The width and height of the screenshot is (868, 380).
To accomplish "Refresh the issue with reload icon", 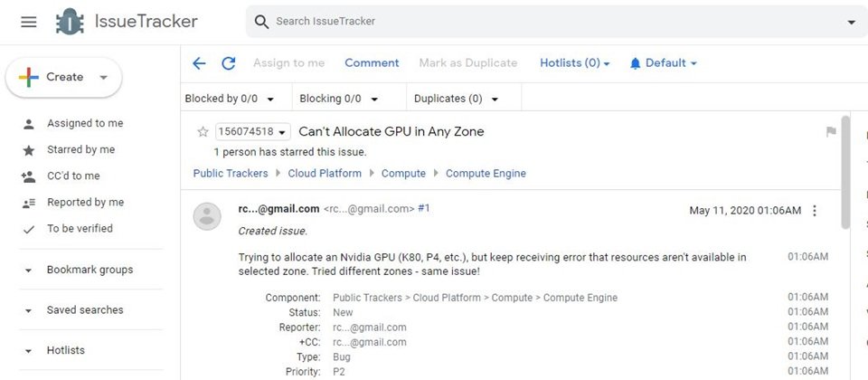I will pyautogui.click(x=229, y=63).
